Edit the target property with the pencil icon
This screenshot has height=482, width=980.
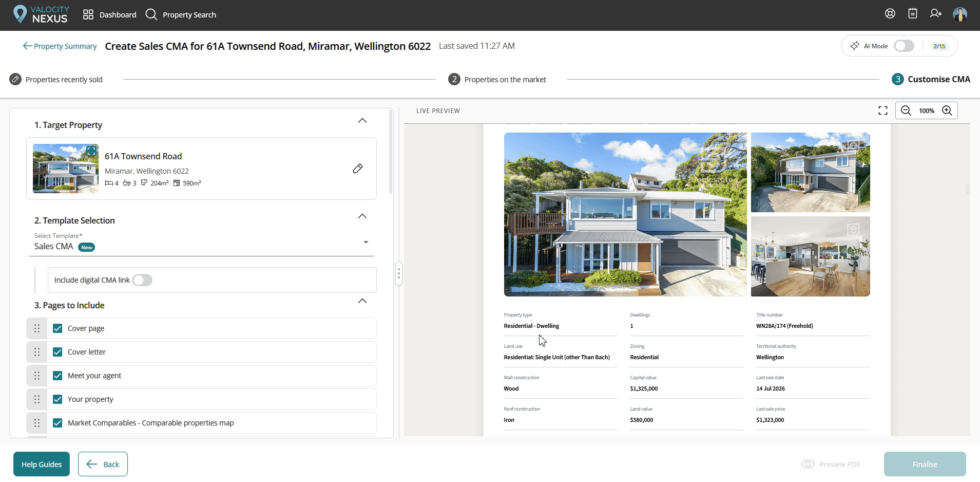[x=358, y=169]
